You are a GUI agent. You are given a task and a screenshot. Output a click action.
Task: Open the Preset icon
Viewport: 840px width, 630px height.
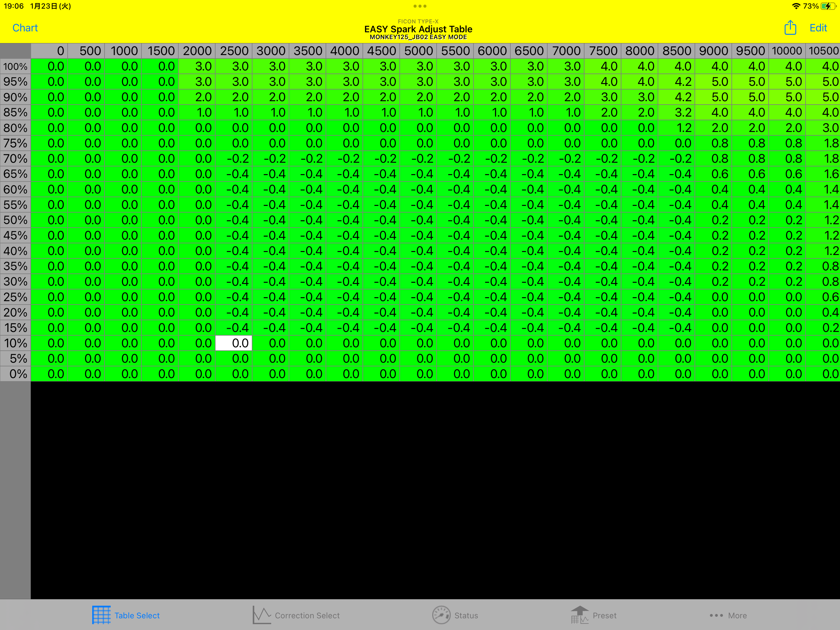[580, 615]
